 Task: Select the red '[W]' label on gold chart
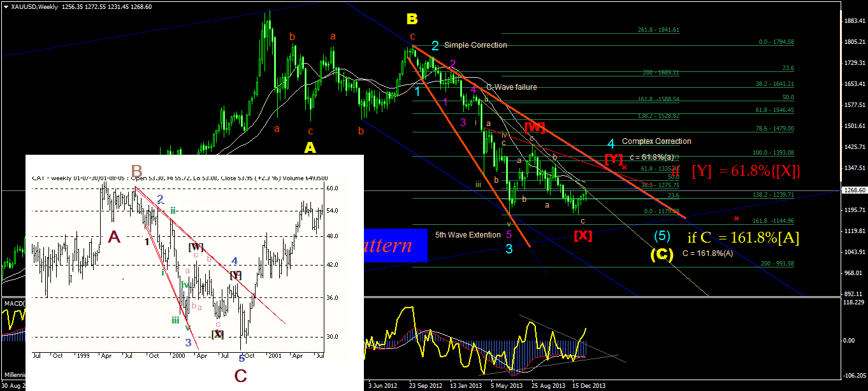click(533, 127)
